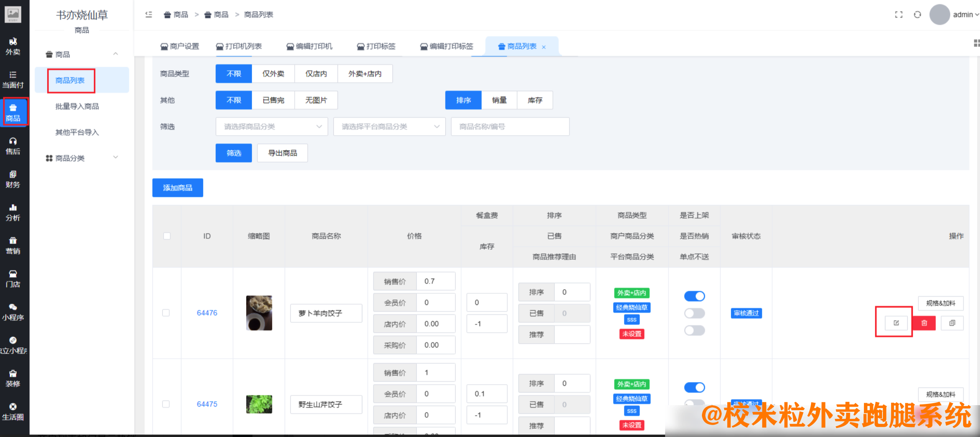980x437 pixels.
Task: Open product 64475 via its ID link
Action: click(x=207, y=404)
